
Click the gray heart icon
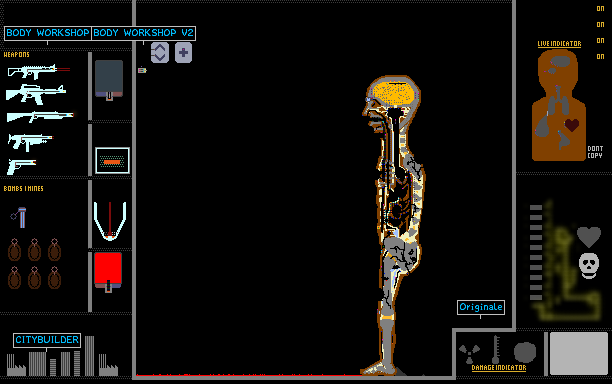pyautogui.click(x=589, y=237)
